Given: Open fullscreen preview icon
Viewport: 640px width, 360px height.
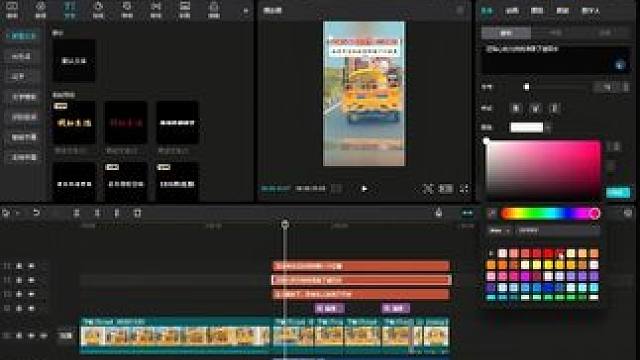Looking at the screenshot, I should [464, 189].
